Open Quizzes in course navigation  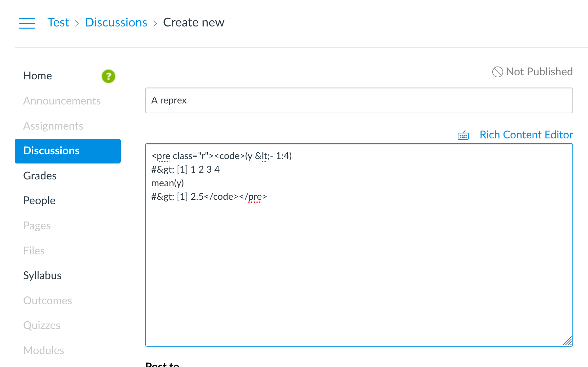(x=42, y=326)
